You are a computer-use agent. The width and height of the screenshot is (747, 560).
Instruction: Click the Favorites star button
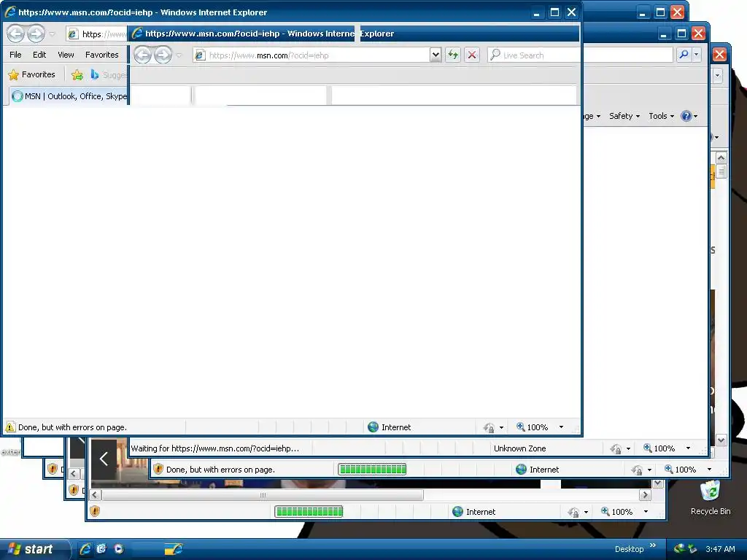pyautogui.click(x=32, y=75)
